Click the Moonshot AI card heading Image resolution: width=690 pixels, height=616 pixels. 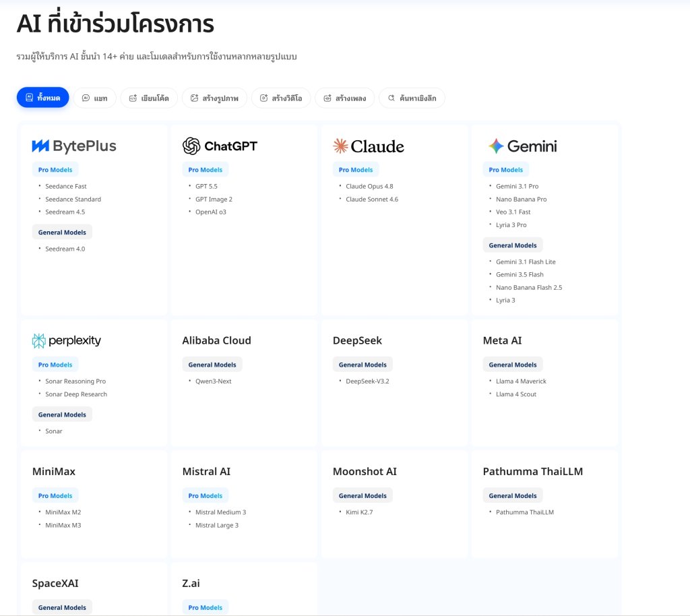pyautogui.click(x=365, y=472)
